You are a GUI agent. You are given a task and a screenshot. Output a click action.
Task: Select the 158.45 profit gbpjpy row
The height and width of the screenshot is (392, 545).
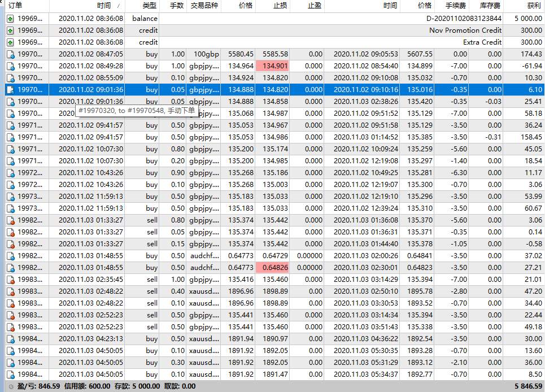274,137
